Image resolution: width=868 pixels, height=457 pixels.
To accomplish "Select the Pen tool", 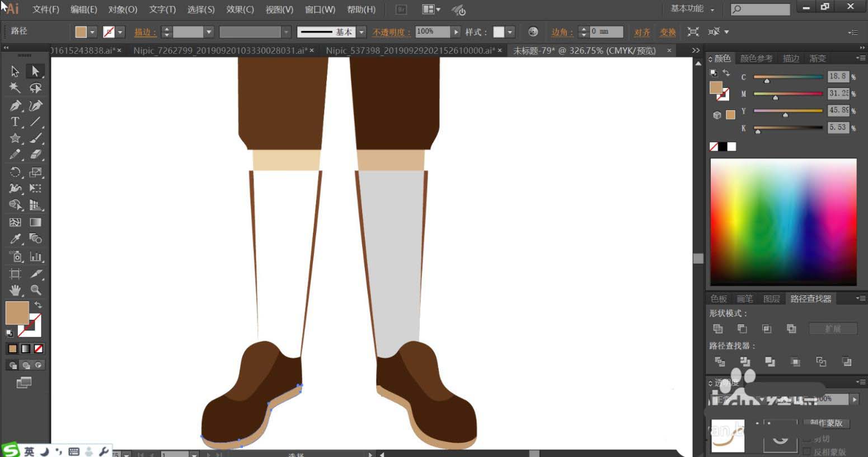I will pyautogui.click(x=15, y=105).
